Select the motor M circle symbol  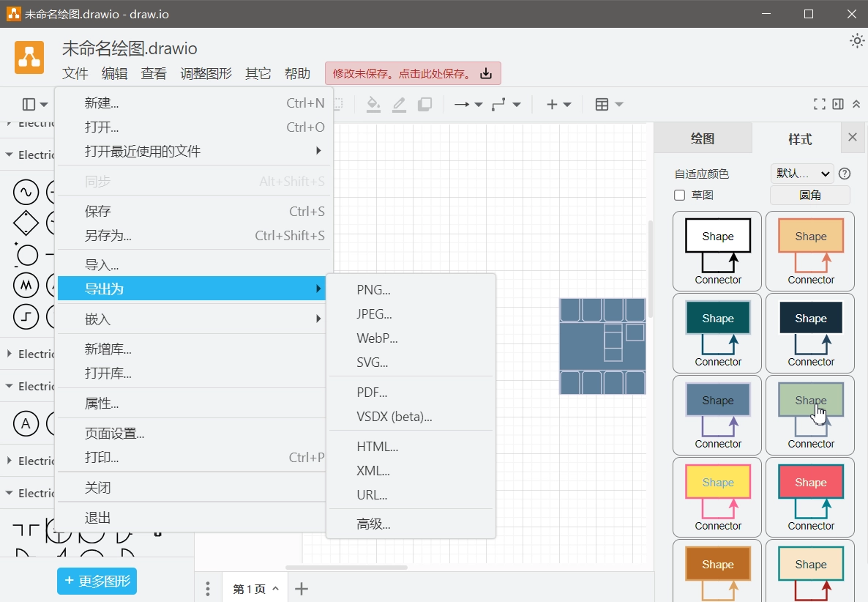26,285
